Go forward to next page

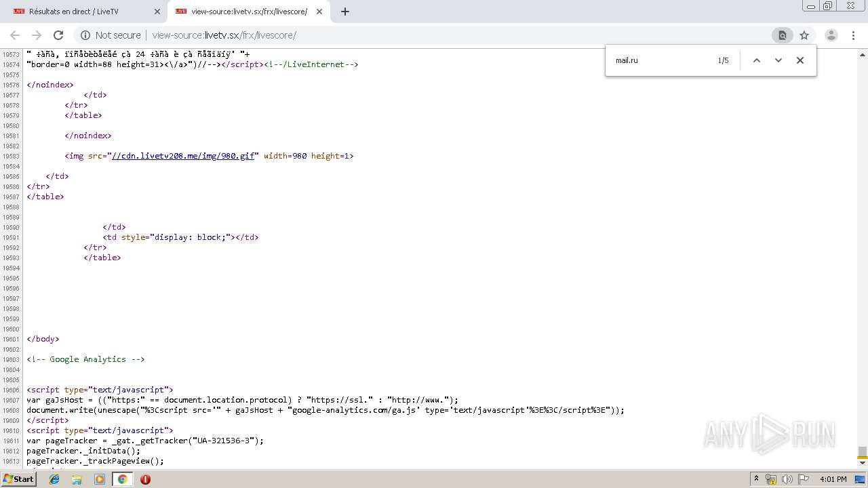point(37,35)
